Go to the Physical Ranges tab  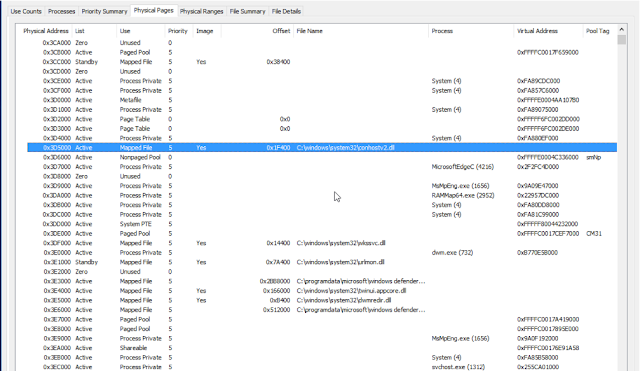pos(202,11)
